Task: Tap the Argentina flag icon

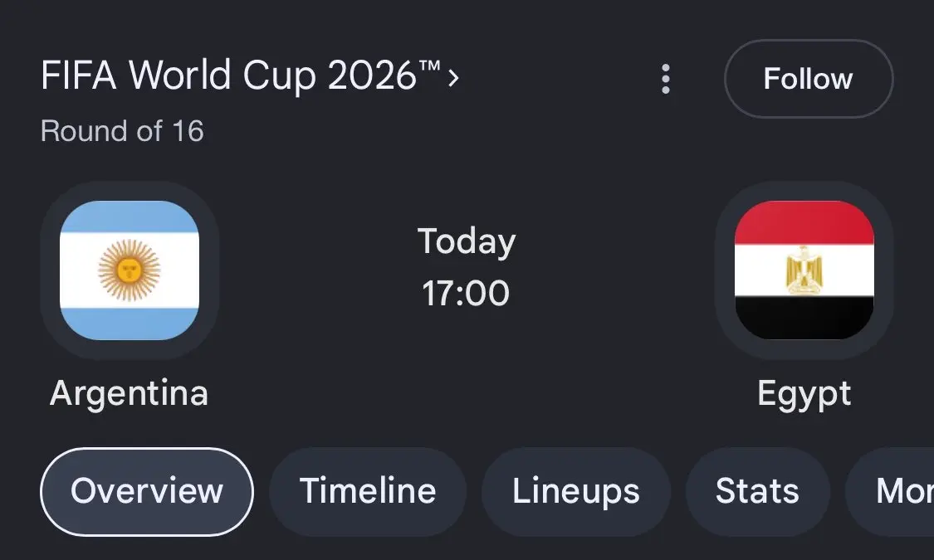Action: point(130,270)
